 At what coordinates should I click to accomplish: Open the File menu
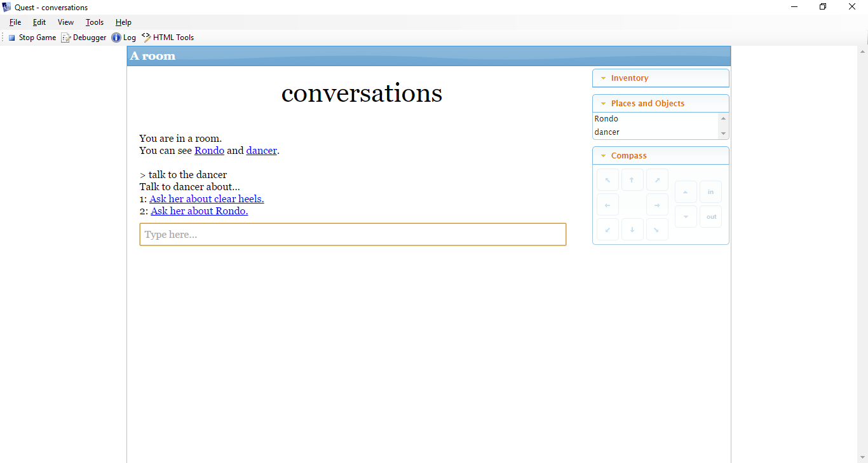[15, 22]
